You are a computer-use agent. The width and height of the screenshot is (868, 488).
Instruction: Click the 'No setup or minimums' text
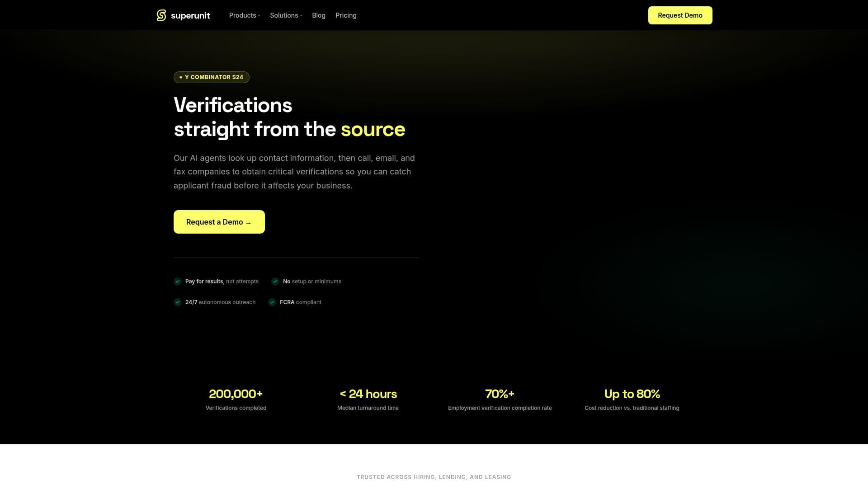(312, 282)
